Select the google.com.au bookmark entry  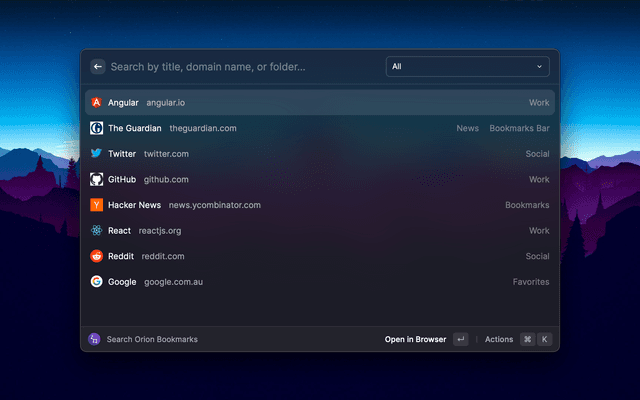click(320, 282)
